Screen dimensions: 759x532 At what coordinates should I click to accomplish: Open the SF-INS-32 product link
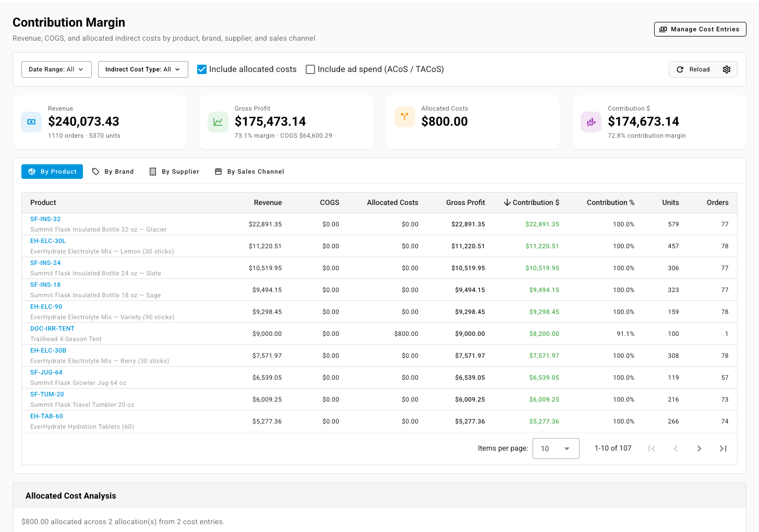tap(45, 219)
